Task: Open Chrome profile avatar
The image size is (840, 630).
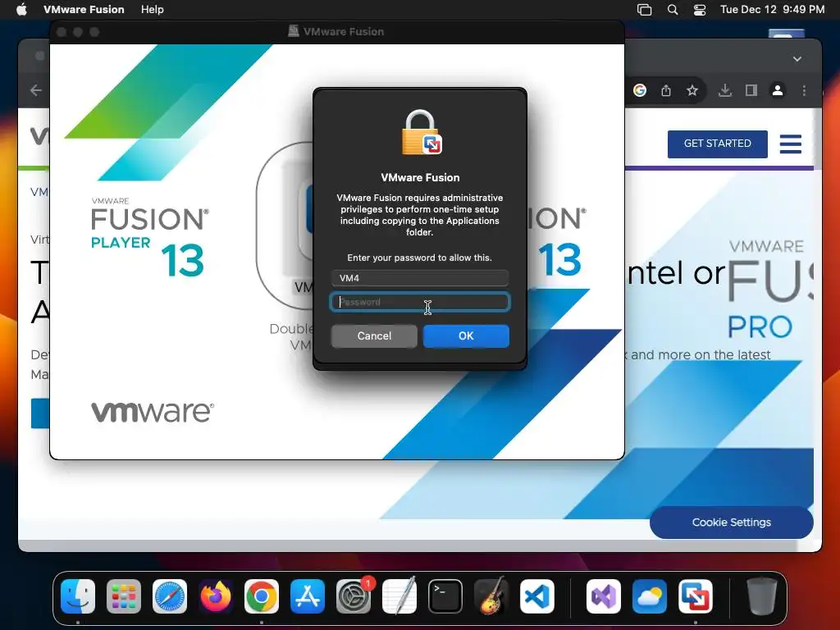Action: 778,90
